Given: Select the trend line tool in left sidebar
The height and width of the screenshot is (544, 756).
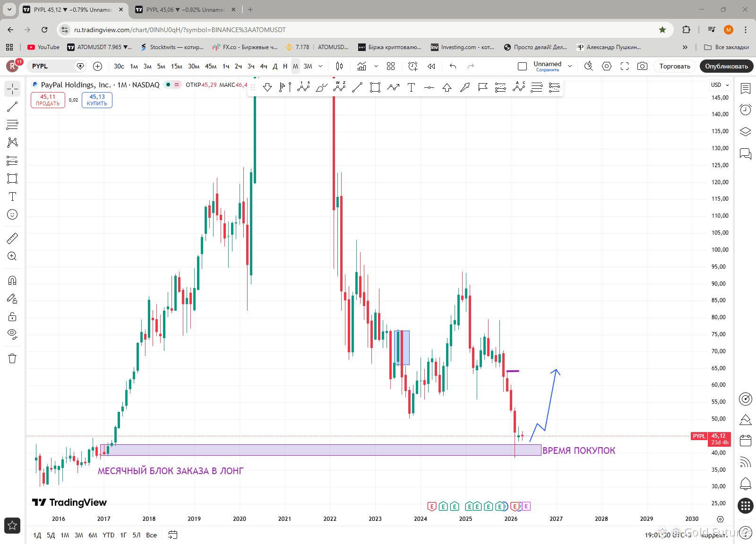Looking at the screenshot, I should pyautogui.click(x=12, y=107).
